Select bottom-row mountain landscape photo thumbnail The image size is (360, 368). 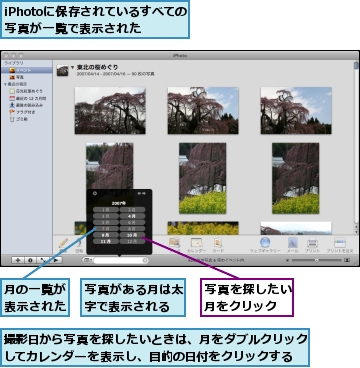[296, 228]
